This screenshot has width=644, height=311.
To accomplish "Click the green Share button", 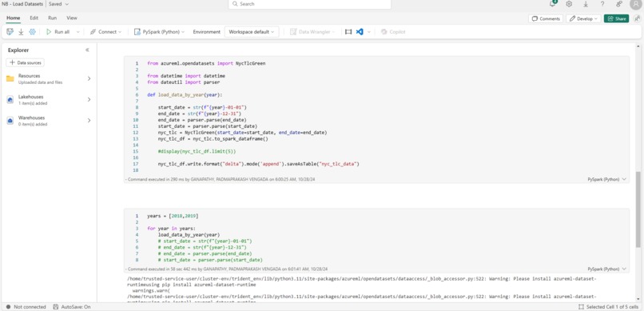I will [616, 18].
